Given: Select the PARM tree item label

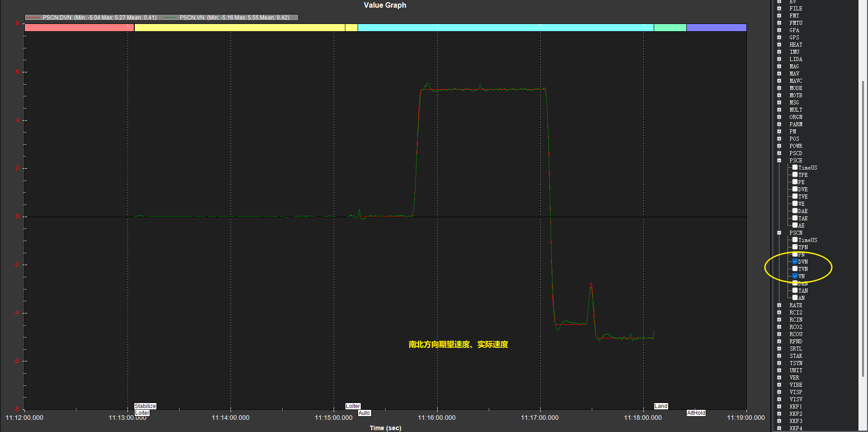Looking at the screenshot, I should click(796, 124).
